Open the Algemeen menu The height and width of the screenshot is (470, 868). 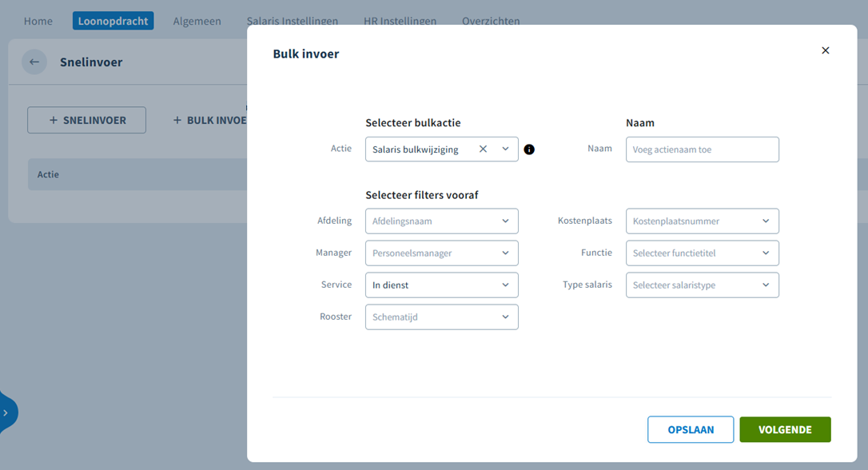pos(197,21)
